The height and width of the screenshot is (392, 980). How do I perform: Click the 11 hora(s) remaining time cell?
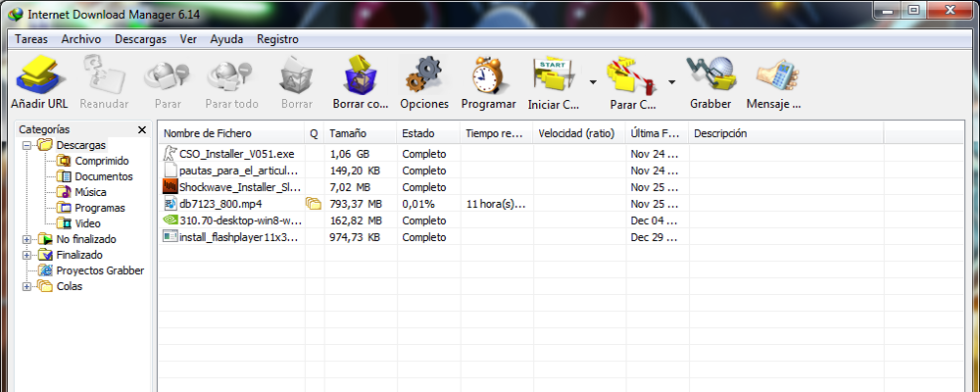point(496,204)
